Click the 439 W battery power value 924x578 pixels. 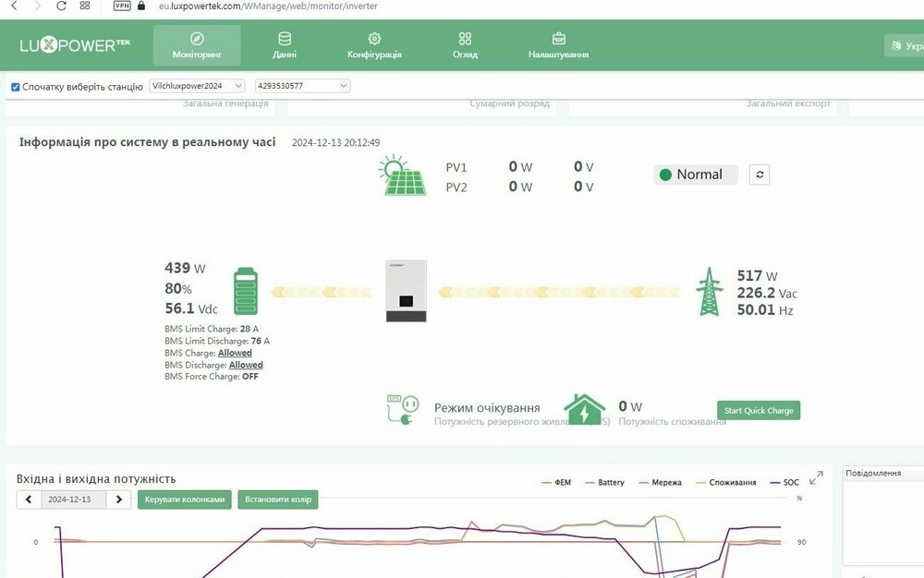[x=185, y=269]
